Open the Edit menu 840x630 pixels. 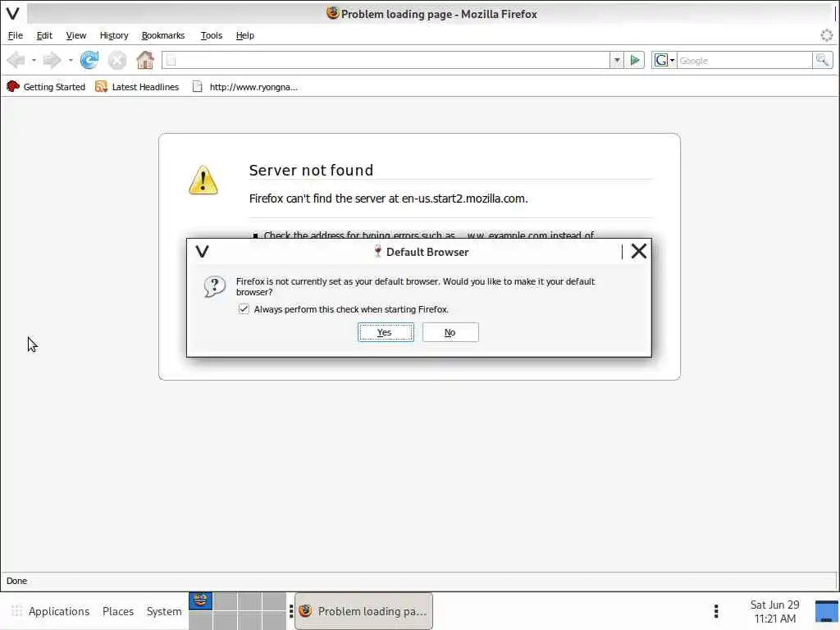click(44, 35)
